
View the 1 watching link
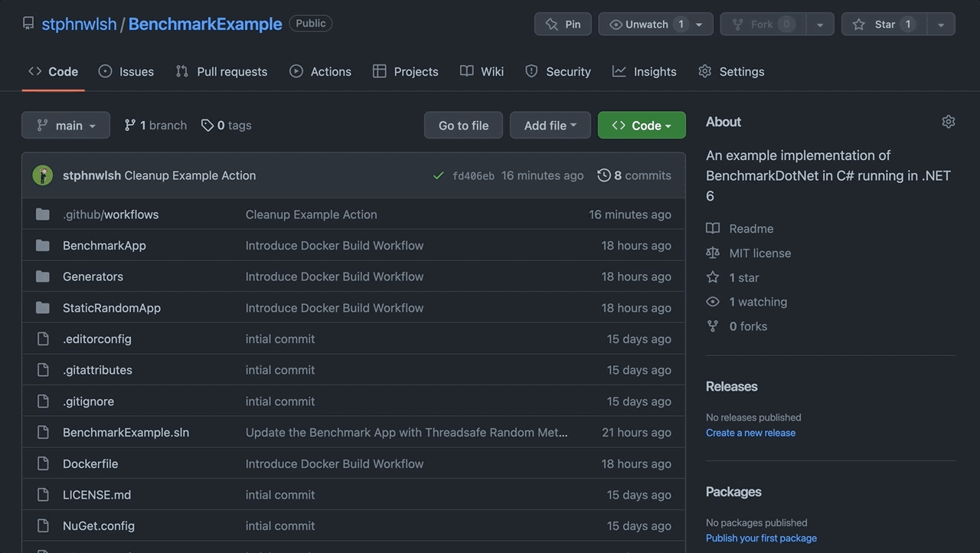pyautogui.click(x=746, y=302)
